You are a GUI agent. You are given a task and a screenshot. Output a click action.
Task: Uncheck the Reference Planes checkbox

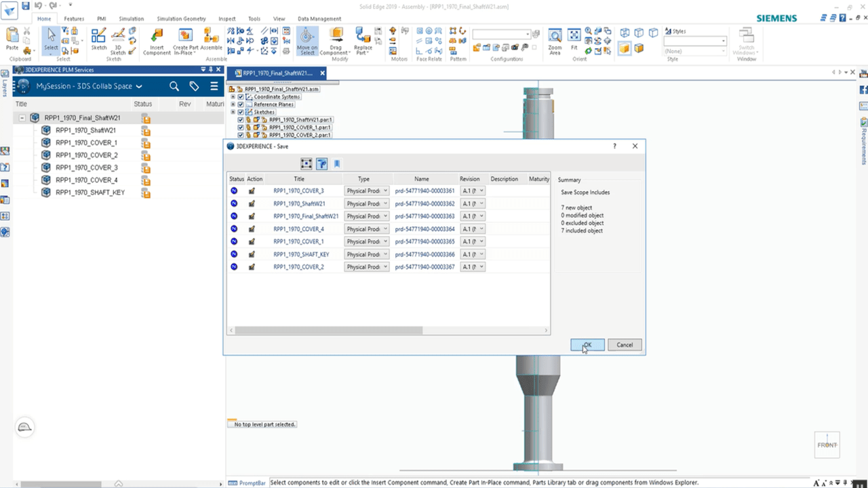[x=241, y=104]
